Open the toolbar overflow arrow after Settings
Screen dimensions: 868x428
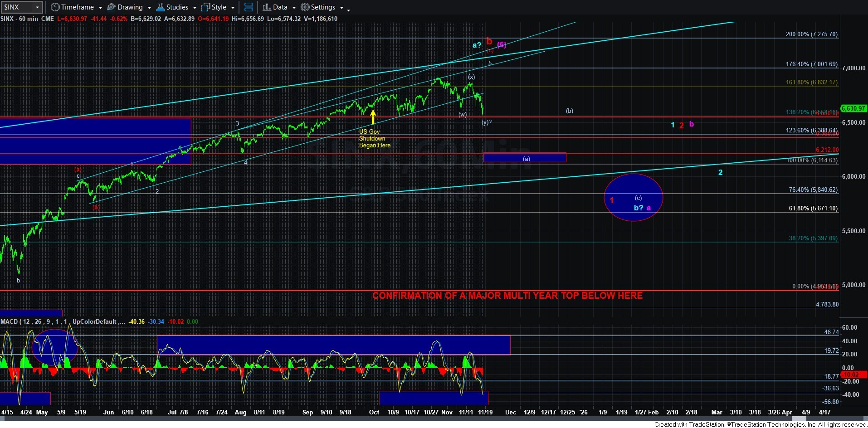pos(348,9)
